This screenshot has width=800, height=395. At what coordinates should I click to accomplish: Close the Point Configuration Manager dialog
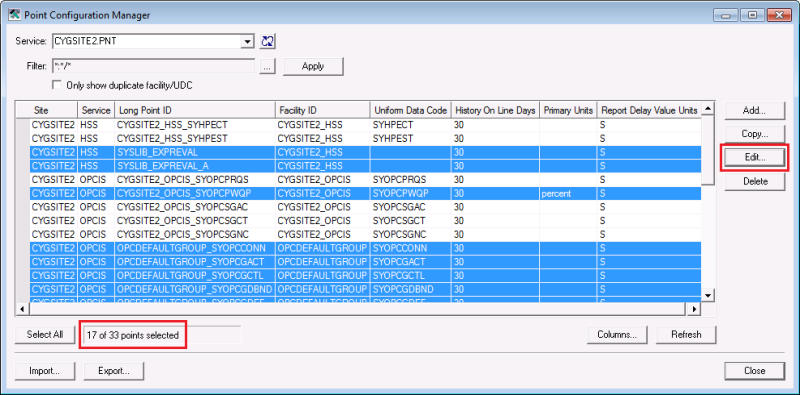tap(755, 371)
